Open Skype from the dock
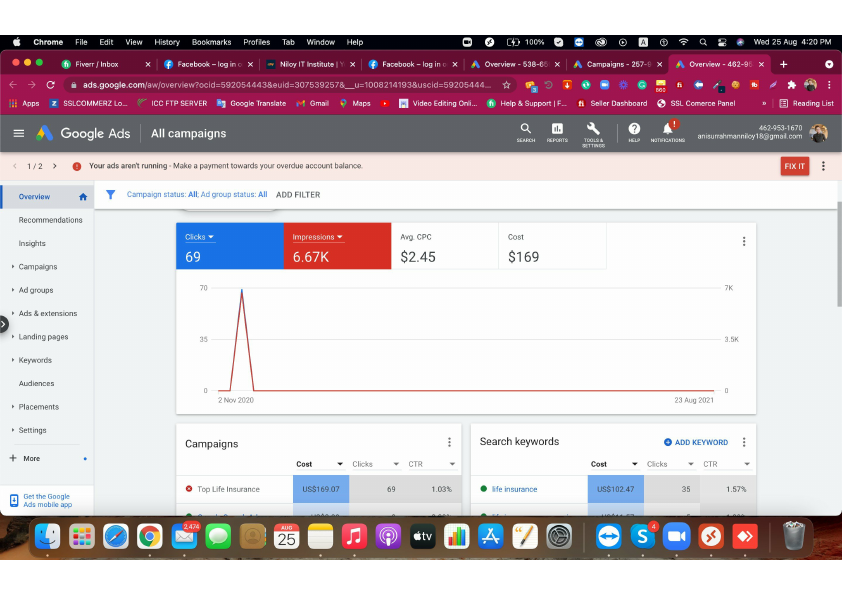Viewport: 842px width, 595px height. coord(642,536)
